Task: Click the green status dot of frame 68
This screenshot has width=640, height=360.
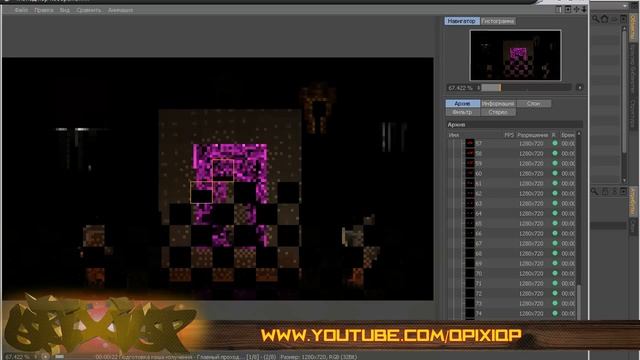Action: pyautogui.click(x=555, y=253)
